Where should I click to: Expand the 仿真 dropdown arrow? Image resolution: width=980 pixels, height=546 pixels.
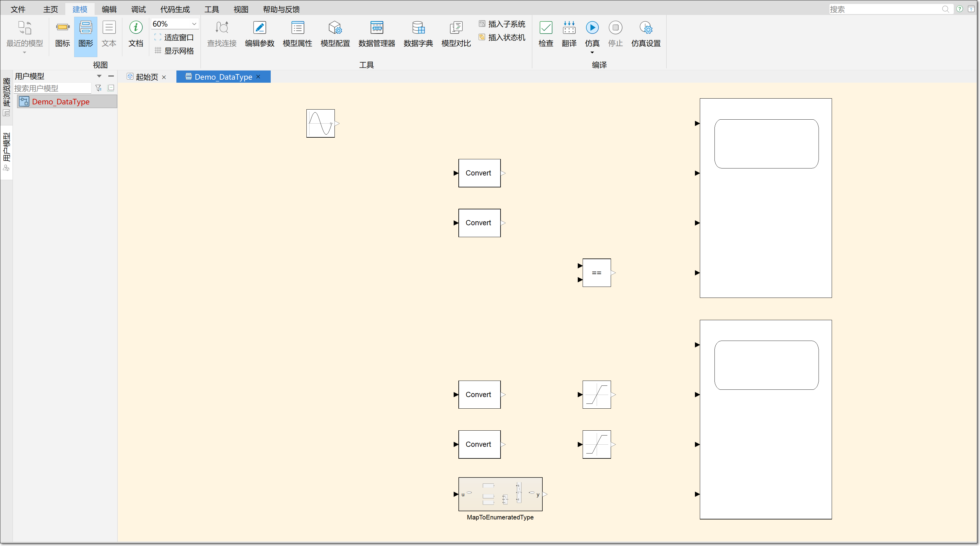point(592,52)
